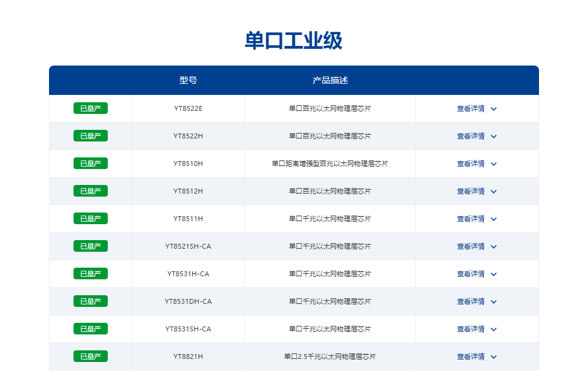588x392 pixels.
Task: Click the 已量产 badge in YT8521SH-CA row
Action: 91,246
